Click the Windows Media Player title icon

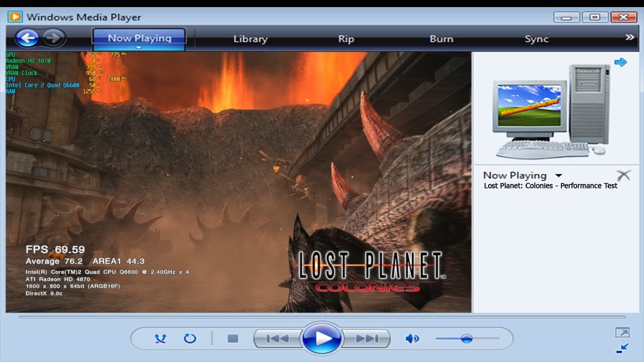tap(15, 17)
